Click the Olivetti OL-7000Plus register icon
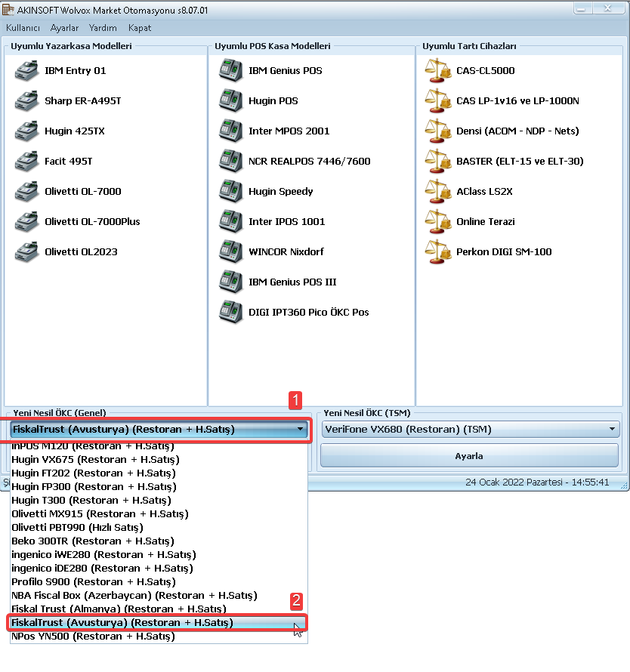 (27, 222)
